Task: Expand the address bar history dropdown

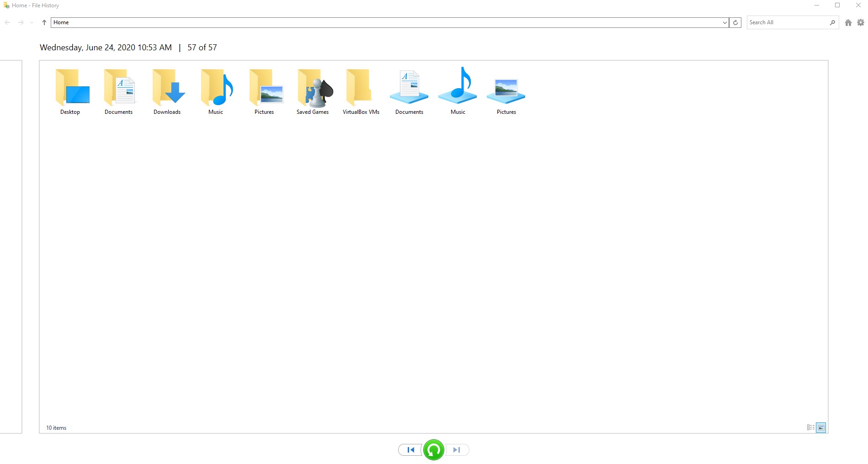Action: point(724,22)
